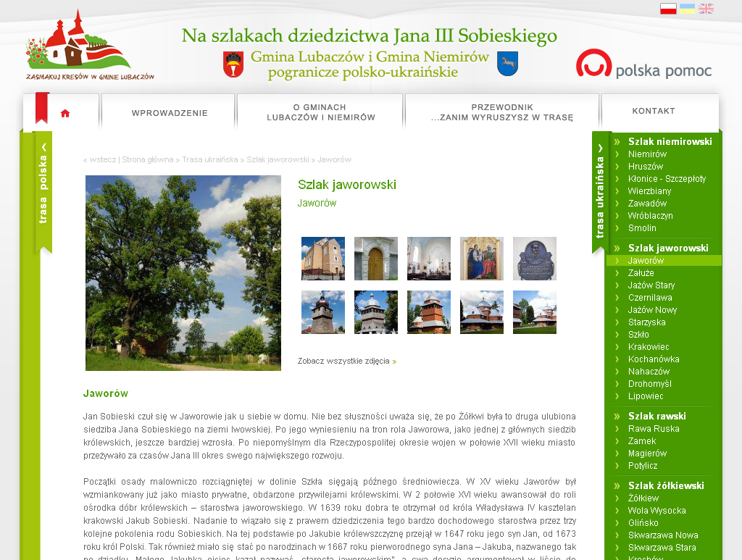742x560 pixels.
Task: Expand the trasa ukraińska side tab
Action: click(x=601, y=191)
